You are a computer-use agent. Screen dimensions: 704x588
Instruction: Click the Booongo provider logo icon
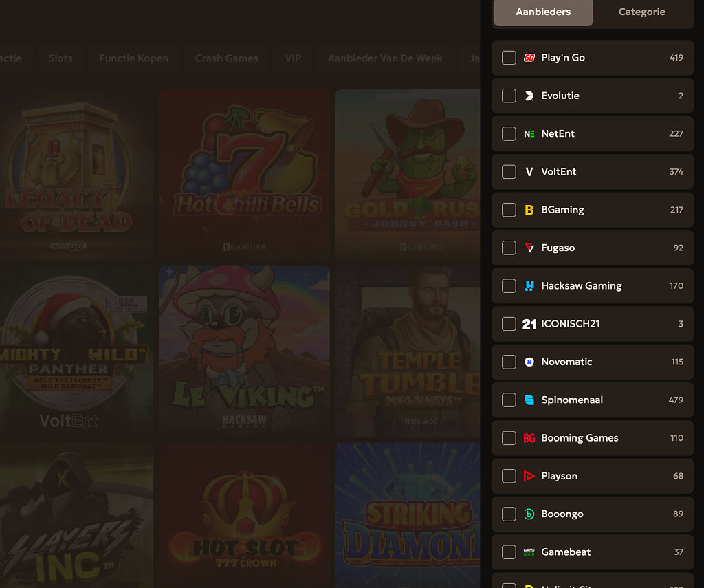[529, 514]
